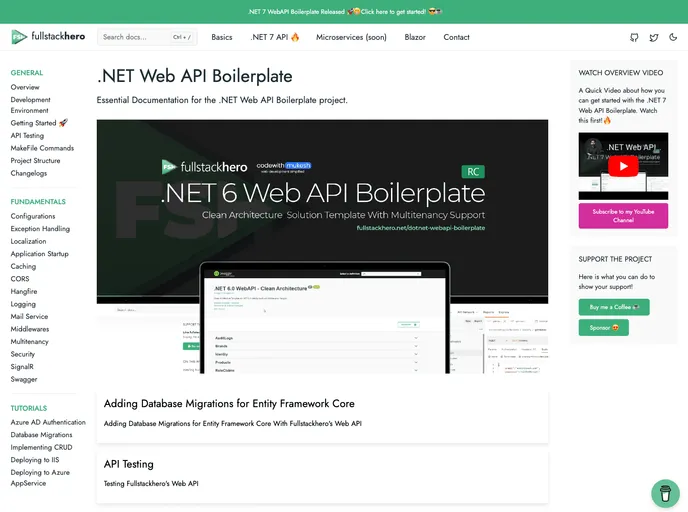The width and height of the screenshot is (688, 512).
Task: Play the YouTube overview video
Action: [x=623, y=167]
